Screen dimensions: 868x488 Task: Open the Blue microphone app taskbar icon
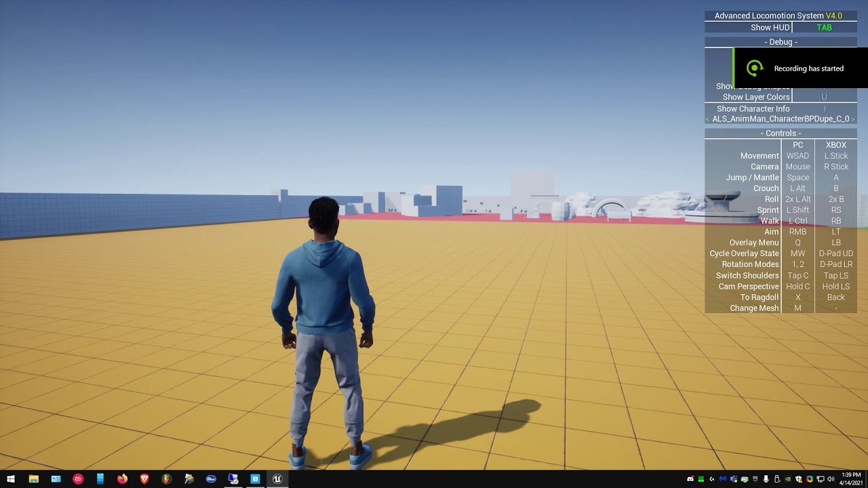tap(211, 479)
